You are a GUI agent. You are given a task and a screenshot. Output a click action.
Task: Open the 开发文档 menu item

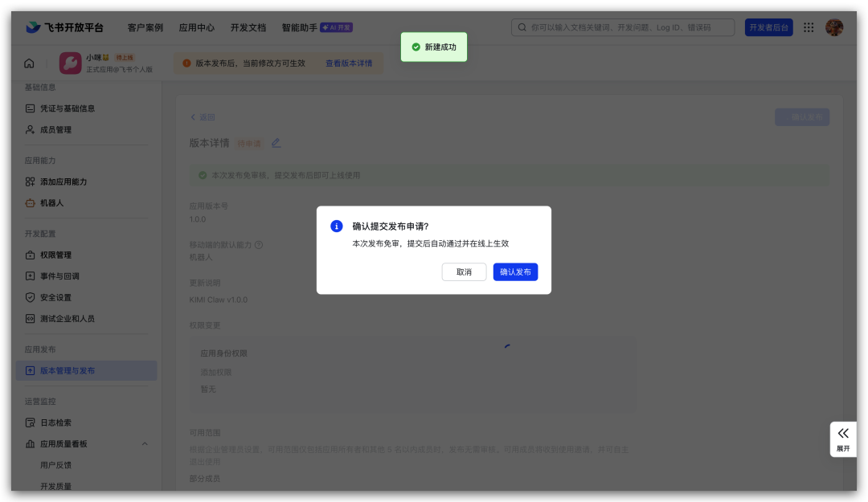pyautogui.click(x=248, y=27)
